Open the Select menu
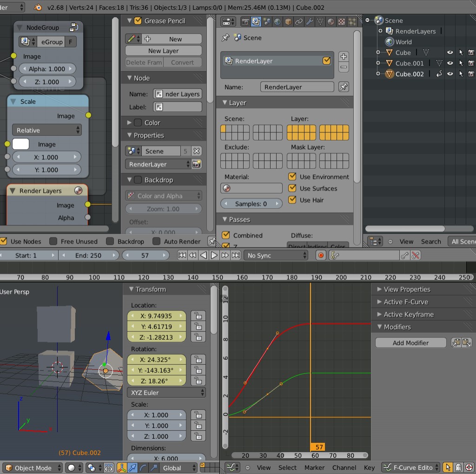 287,468
